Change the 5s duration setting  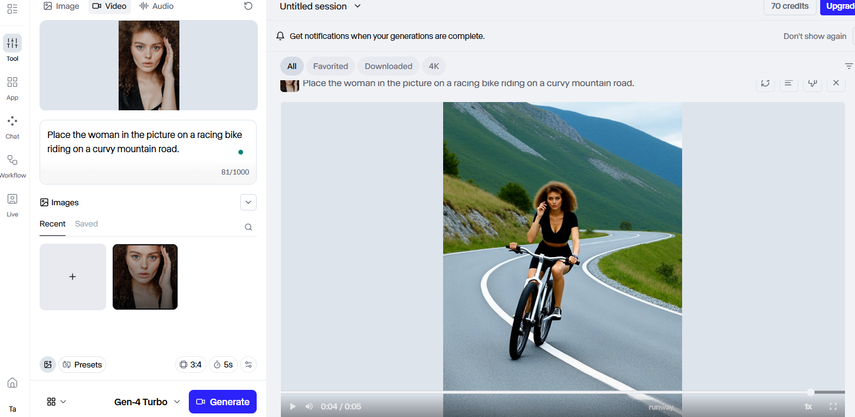click(x=224, y=365)
